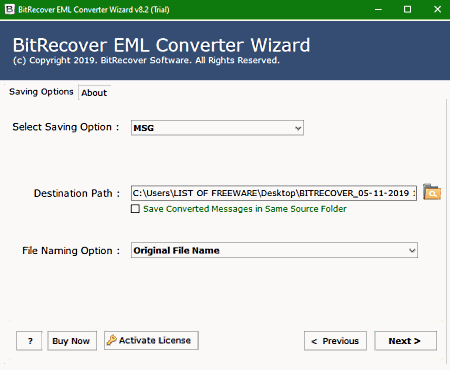Click the BitRecover EML Converter Wizard heading
The width and height of the screenshot is (450, 370).
pos(161,45)
